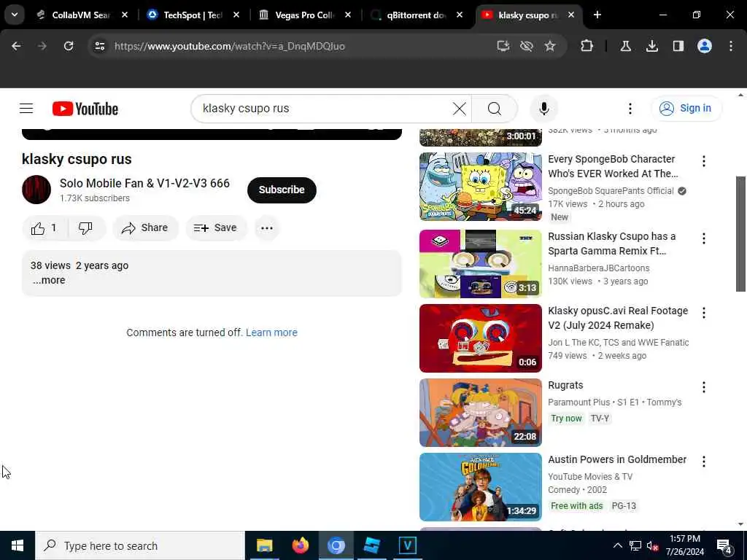
Task: Open Austin Powers Goldmember movie thumbnail
Action: [x=480, y=486]
